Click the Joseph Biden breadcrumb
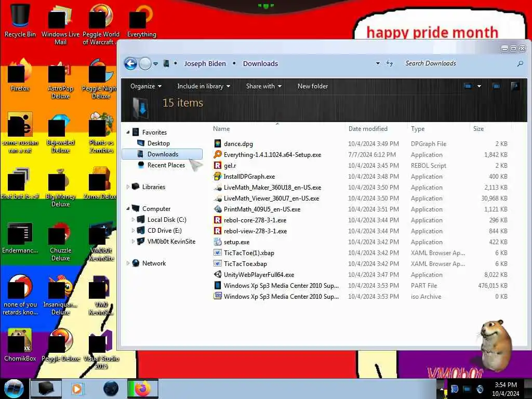The image size is (532, 399). pyautogui.click(x=205, y=63)
